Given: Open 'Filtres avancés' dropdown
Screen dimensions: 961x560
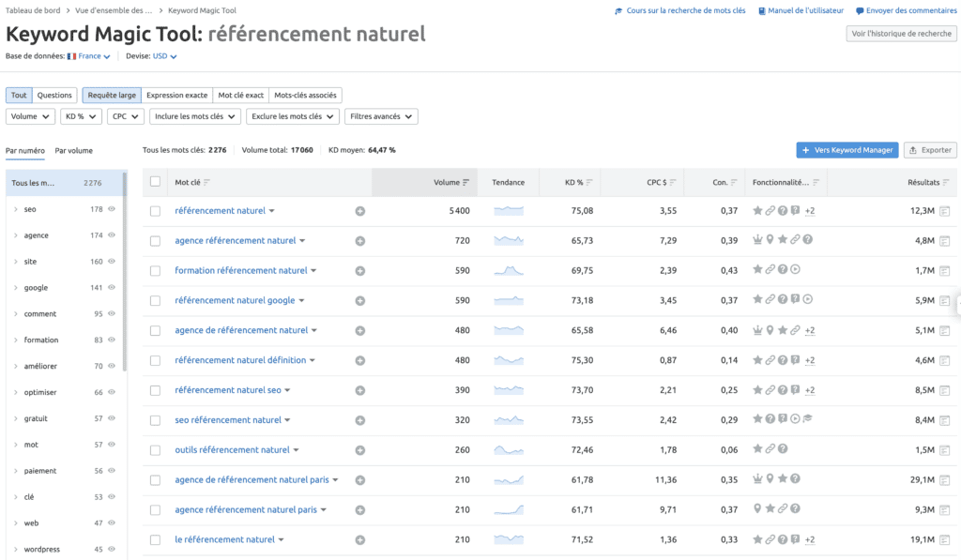Looking at the screenshot, I should [381, 116].
